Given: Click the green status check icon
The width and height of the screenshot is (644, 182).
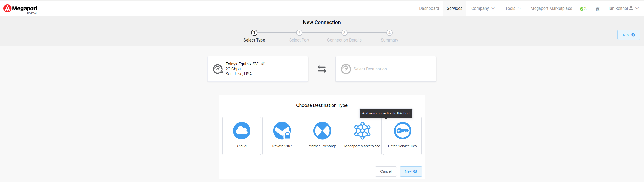Looking at the screenshot, I should click(x=582, y=9).
